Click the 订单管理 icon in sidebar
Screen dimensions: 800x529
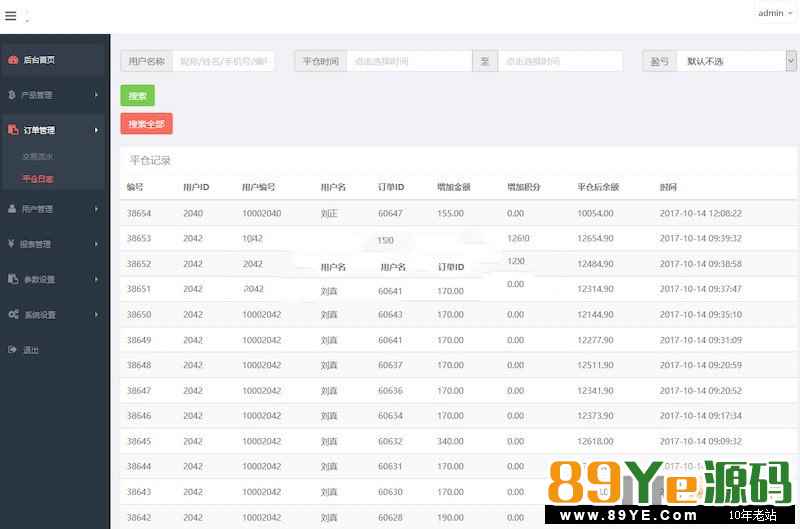(12, 130)
